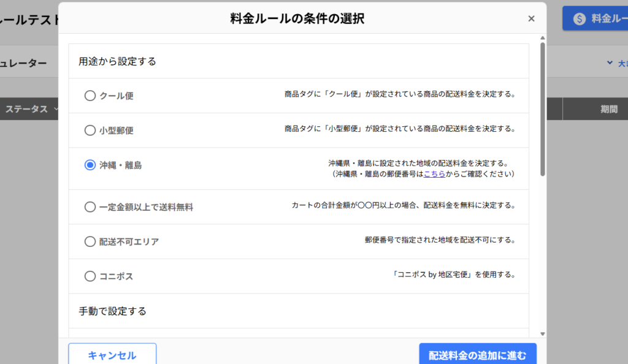Screen dimensions: 628x364
Task: Click the 期間 column header
Action: pyautogui.click(x=608, y=109)
